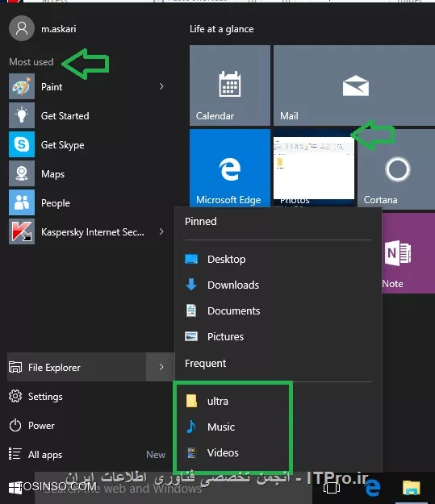Open the Mail tile
Viewport: 435px width, 504px height.
pyautogui.click(x=354, y=85)
